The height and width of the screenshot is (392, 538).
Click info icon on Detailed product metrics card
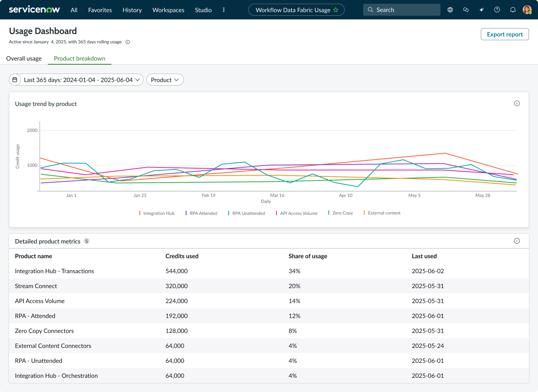click(517, 241)
